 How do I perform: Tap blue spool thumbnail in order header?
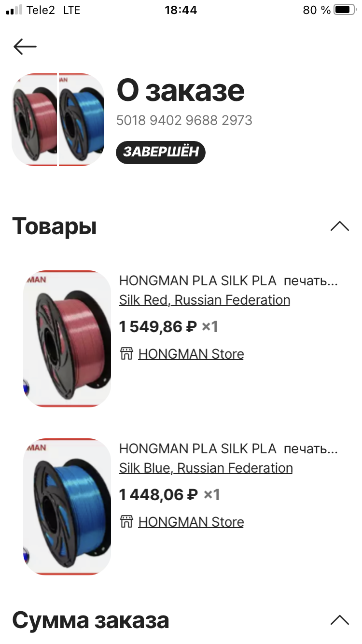82,119
